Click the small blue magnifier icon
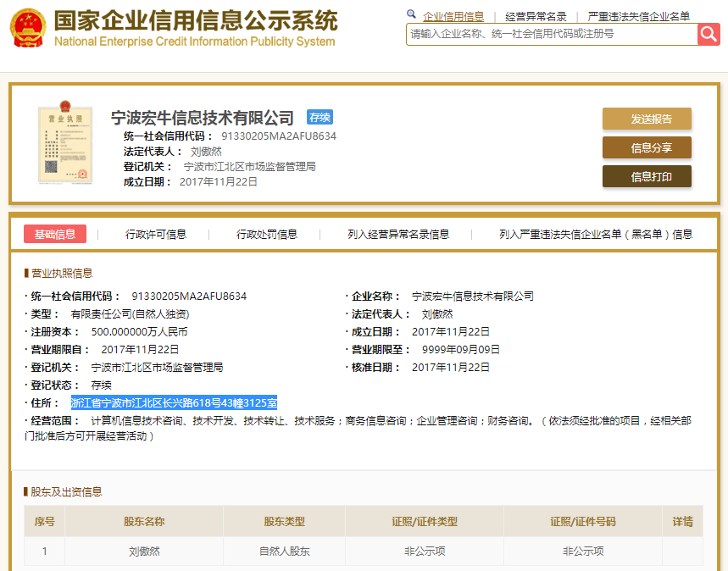The width and height of the screenshot is (728, 571). tap(412, 15)
